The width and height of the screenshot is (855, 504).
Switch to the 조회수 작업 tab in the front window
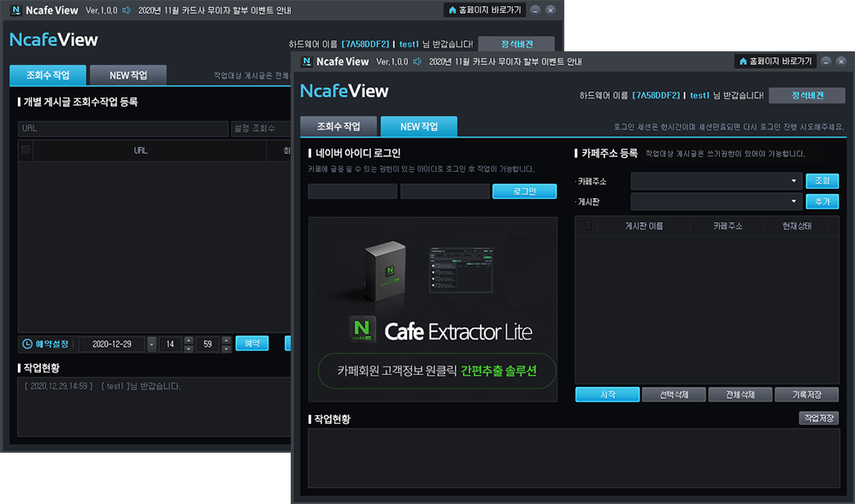[338, 126]
